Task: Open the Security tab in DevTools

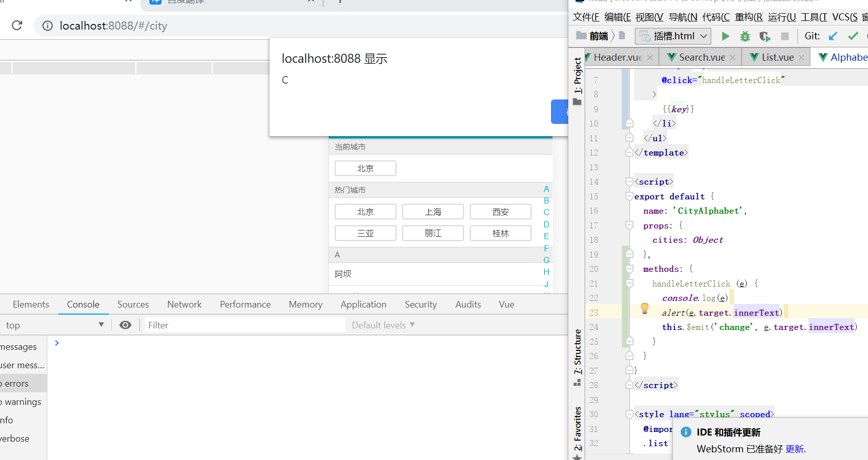Action: 421,304
